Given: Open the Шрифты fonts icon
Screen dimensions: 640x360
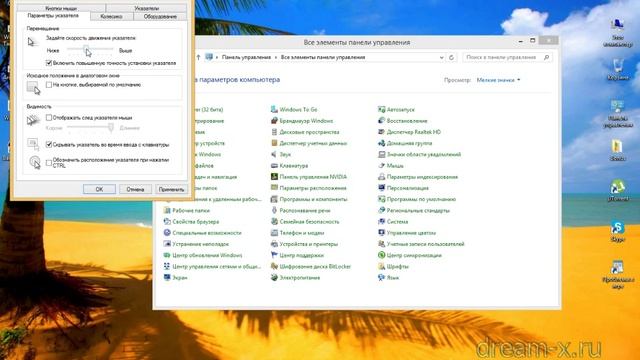Looking at the screenshot, I should 381,267.
